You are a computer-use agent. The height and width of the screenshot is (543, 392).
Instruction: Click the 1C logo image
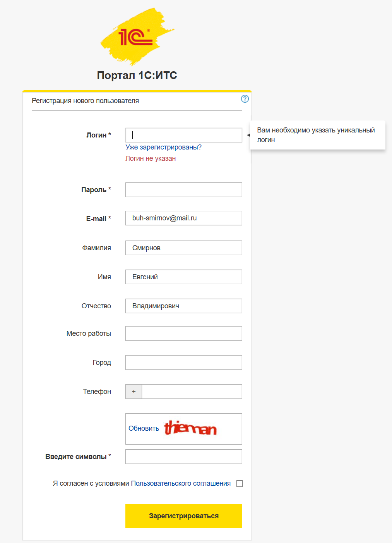137,37
